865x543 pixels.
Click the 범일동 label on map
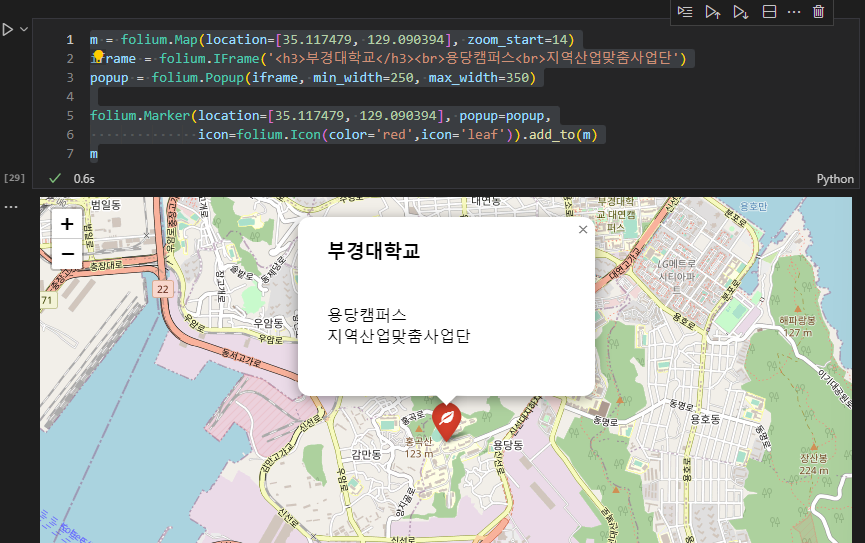[x=105, y=205]
